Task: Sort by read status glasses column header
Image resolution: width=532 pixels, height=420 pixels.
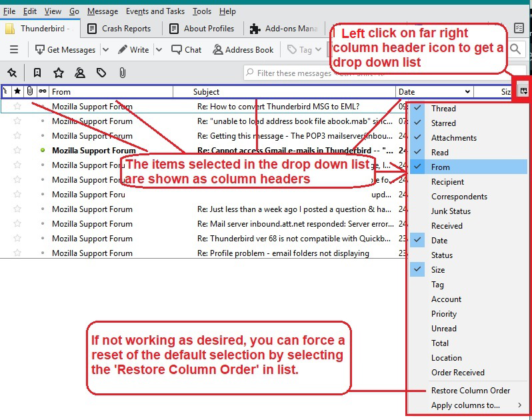Action: (x=43, y=91)
